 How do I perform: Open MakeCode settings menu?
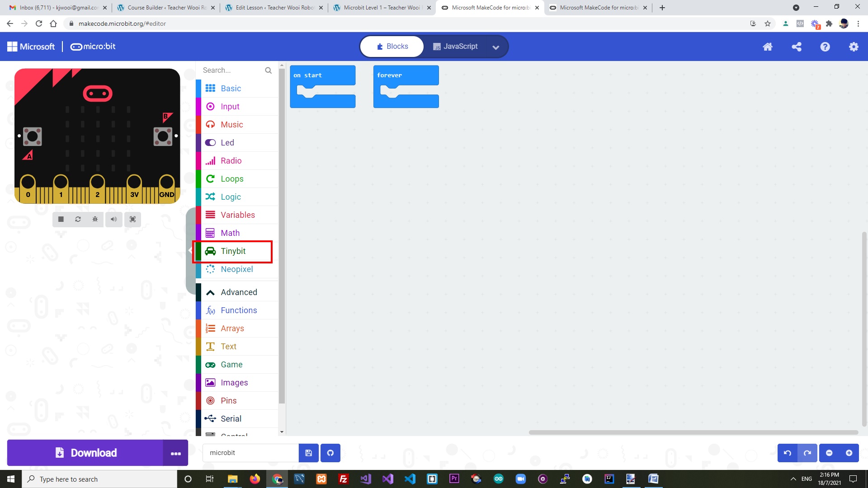[854, 47]
